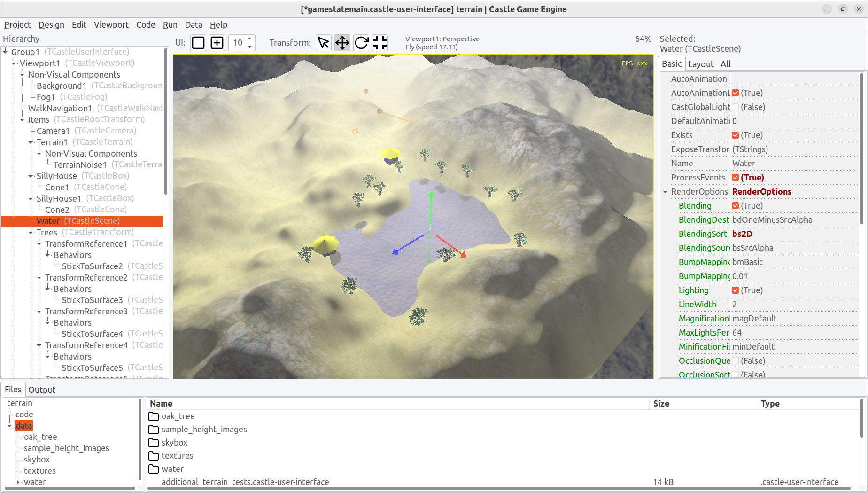
Task: Disable the Blending checkbox under RenderOptions
Action: coord(735,205)
